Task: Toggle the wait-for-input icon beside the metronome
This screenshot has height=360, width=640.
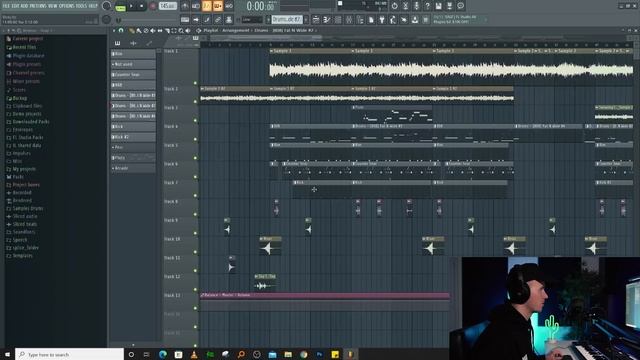Action: click(196, 6)
